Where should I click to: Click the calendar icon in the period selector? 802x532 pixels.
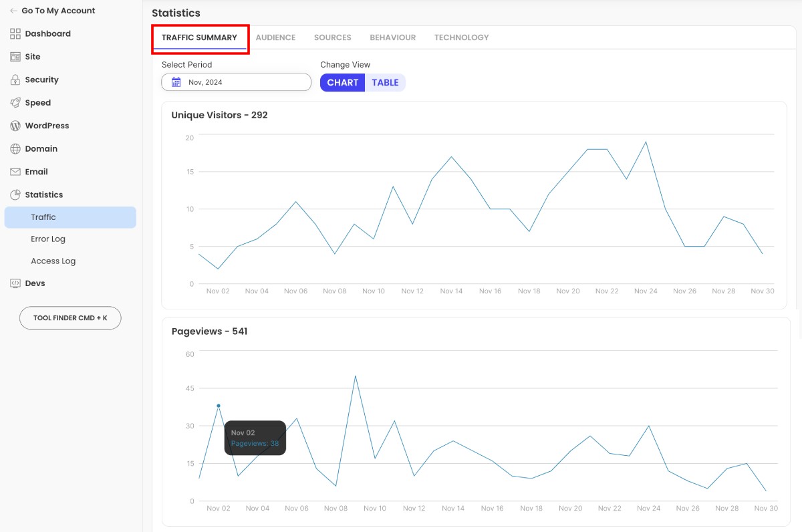(176, 81)
